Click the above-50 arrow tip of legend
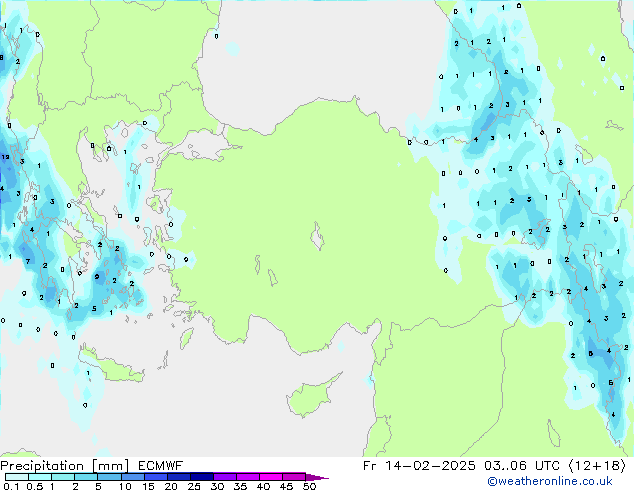 point(317,477)
